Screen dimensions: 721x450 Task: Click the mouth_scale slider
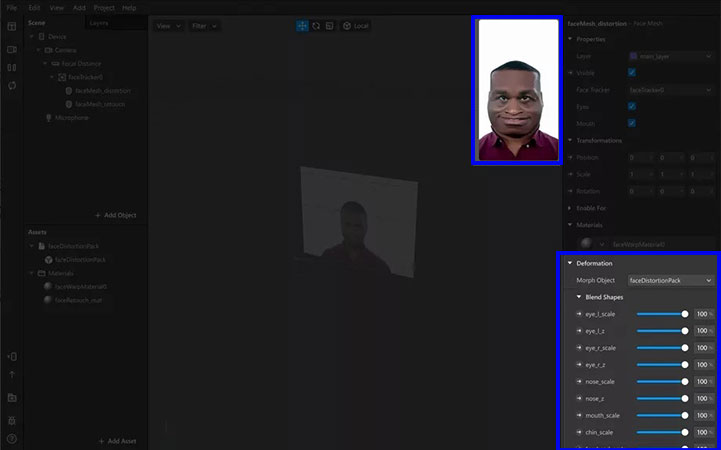coord(662,415)
